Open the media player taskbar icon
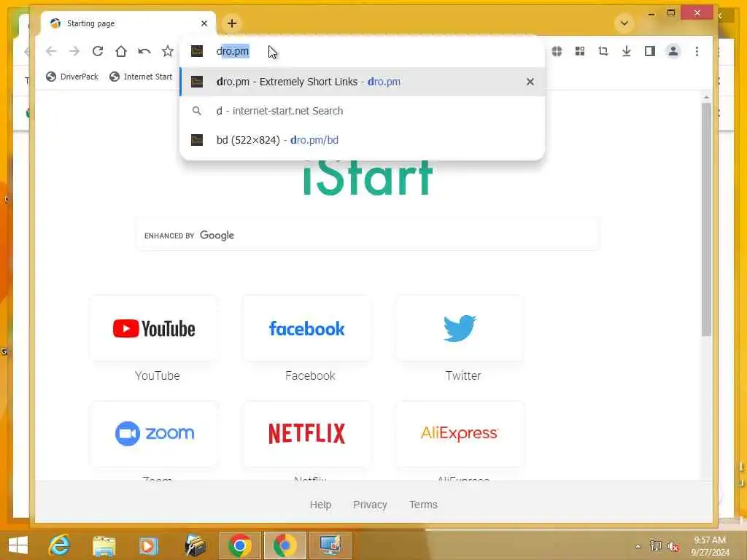747x560 pixels. point(148,545)
